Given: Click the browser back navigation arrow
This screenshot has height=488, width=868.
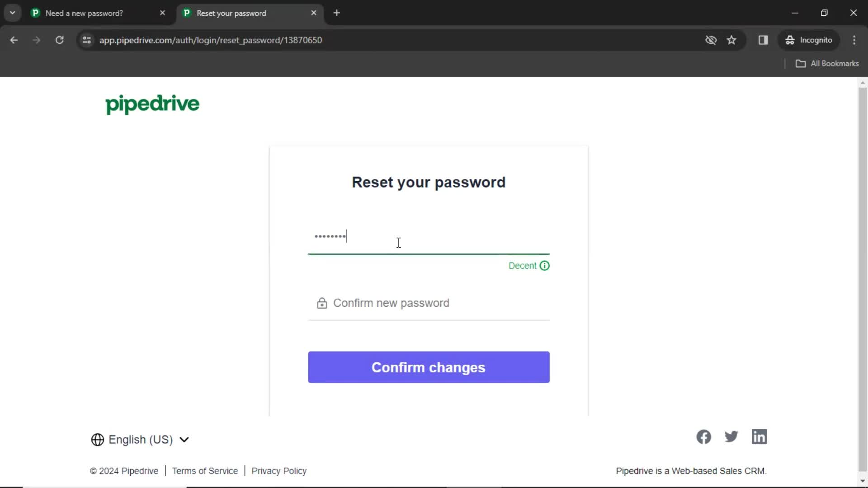Looking at the screenshot, I should 14,40.
